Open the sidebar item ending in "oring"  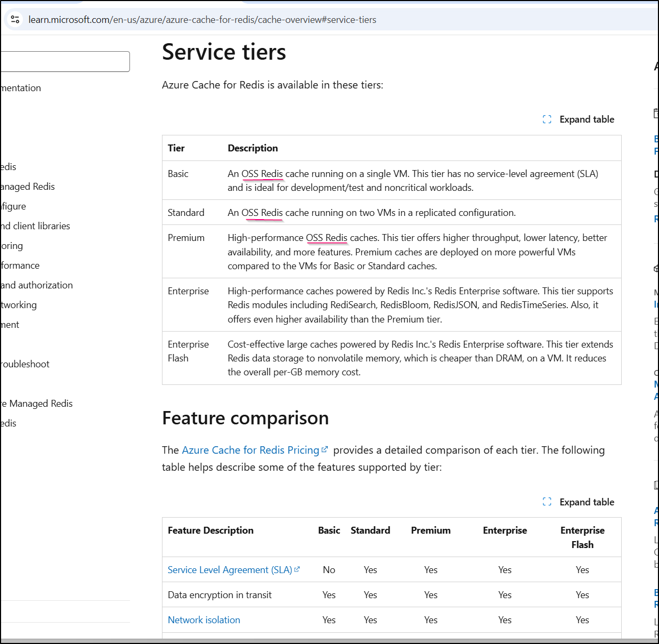pos(12,246)
